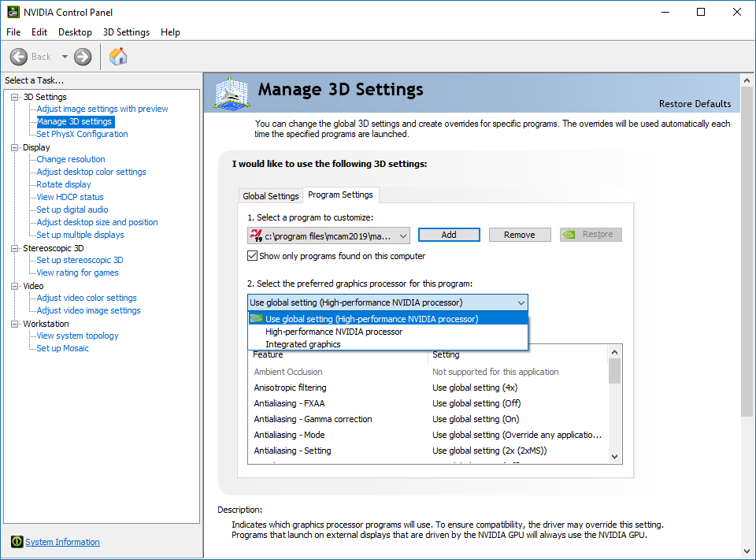Click the NVIDIA logo on Restore button
Viewport: 756px width, 560px height.
click(x=569, y=235)
